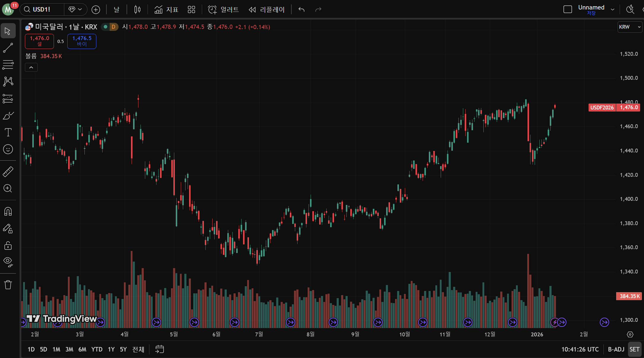Open the Fibonacci retracement tools
Image resolution: width=644 pixels, height=358 pixels.
(x=8, y=65)
